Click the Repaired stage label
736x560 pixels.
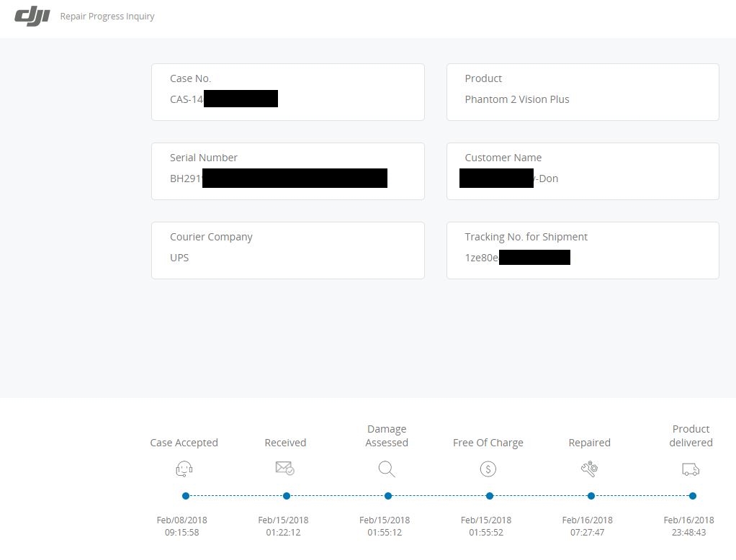click(590, 443)
